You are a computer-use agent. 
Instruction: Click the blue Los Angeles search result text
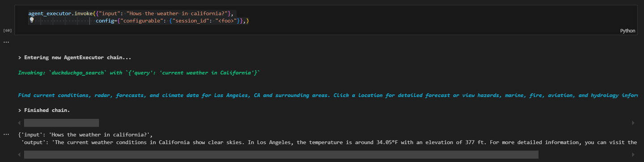point(327,95)
